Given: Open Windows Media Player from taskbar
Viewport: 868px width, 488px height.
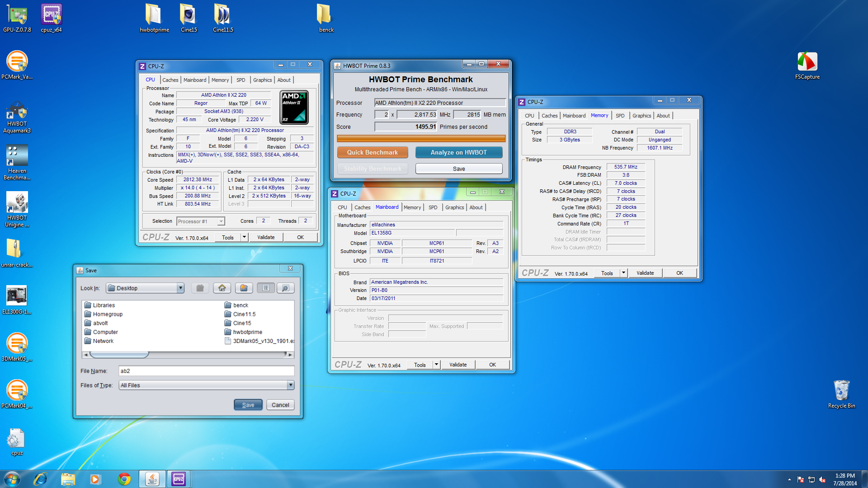Looking at the screenshot, I should click(x=95, y=479).
